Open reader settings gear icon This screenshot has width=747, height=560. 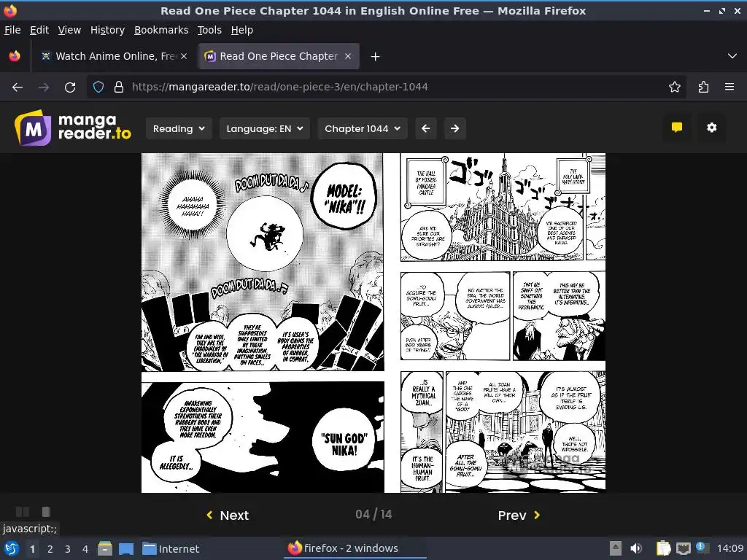pos(711,127)
